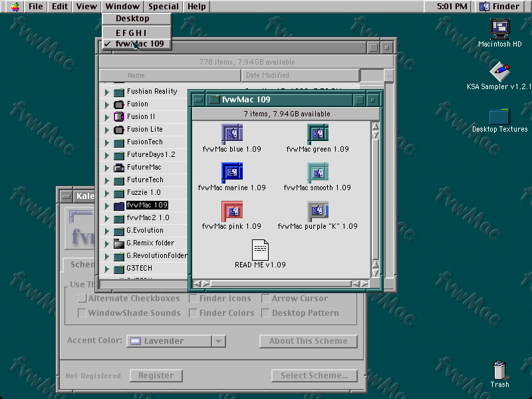This screenshot has width=532, height=399.
Task: Click the fvwMac pink 1.09 icon
Action: [232, 211]
